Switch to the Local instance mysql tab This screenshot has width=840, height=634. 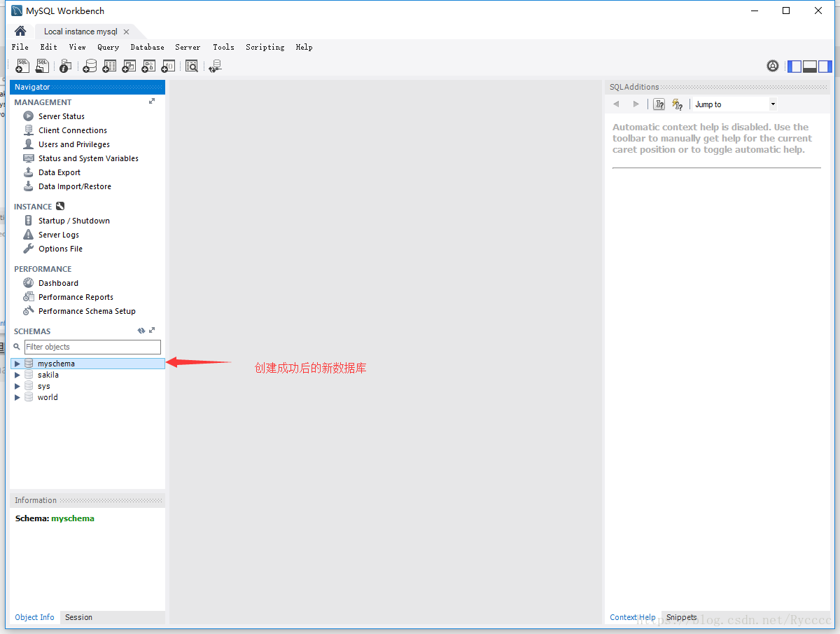[80, 32]
